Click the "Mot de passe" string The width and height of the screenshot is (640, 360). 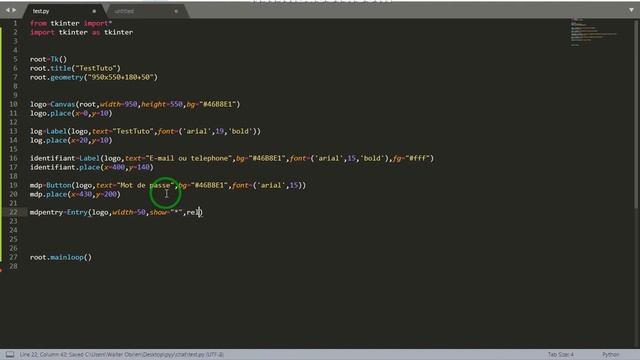click(146, 185)
